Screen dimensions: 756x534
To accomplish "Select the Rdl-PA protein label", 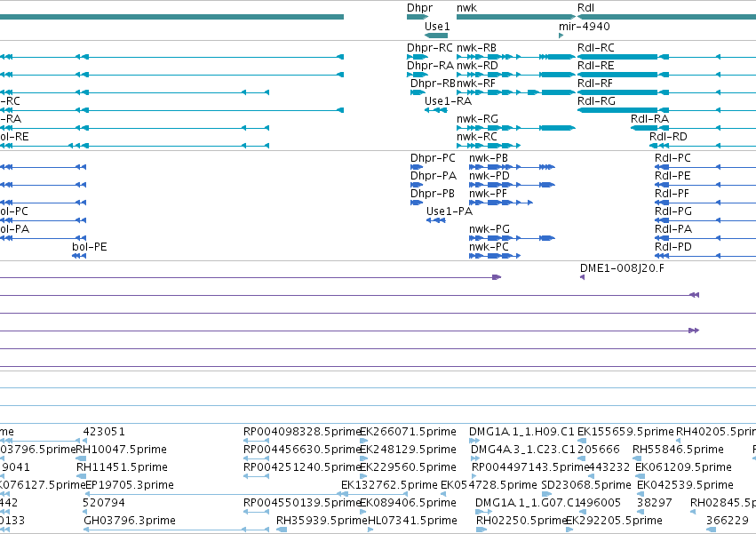I will click(673, 229).
